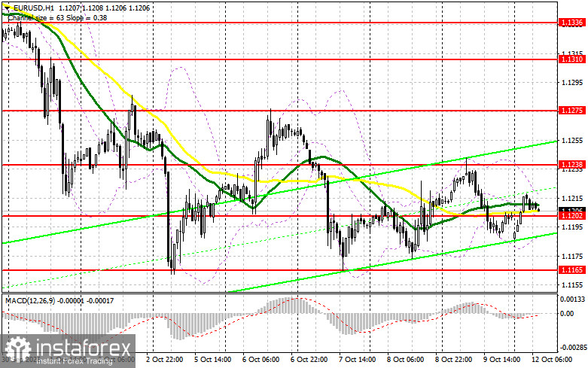Image resolution: width=588 pixels, height=368 pixels.
Task: Select the red 1.1275 price level label
Action: (572, 111)
